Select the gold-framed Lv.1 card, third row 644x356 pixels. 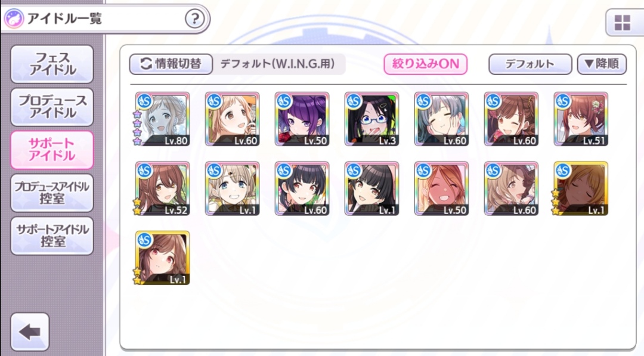pyautogui.click(x=162, y=258)
